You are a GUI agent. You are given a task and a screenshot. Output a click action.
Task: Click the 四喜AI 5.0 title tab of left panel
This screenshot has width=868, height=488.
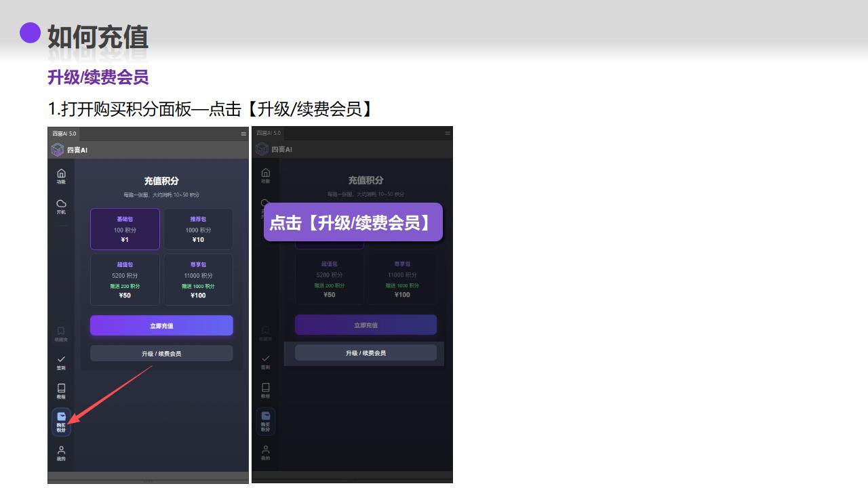(x=64, y=134)
